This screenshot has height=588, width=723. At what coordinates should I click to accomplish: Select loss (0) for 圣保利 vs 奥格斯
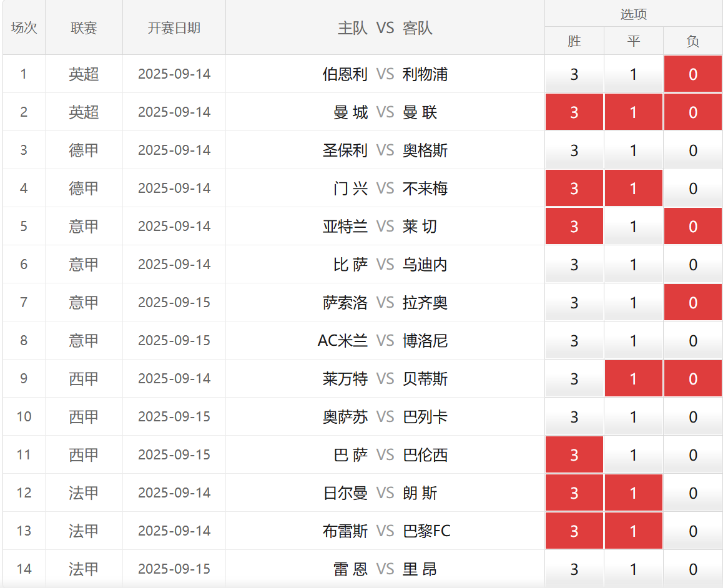click(693, 150)
